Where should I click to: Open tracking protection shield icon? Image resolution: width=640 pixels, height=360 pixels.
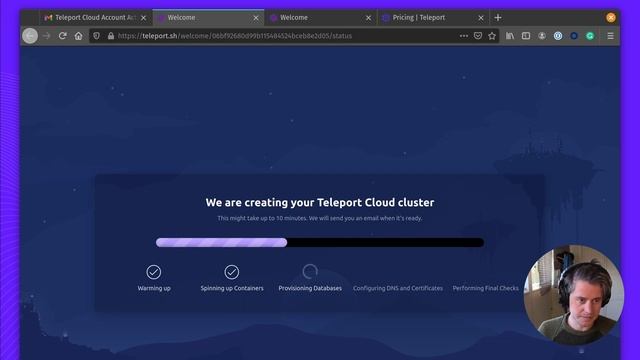click(x=96, y=36)
